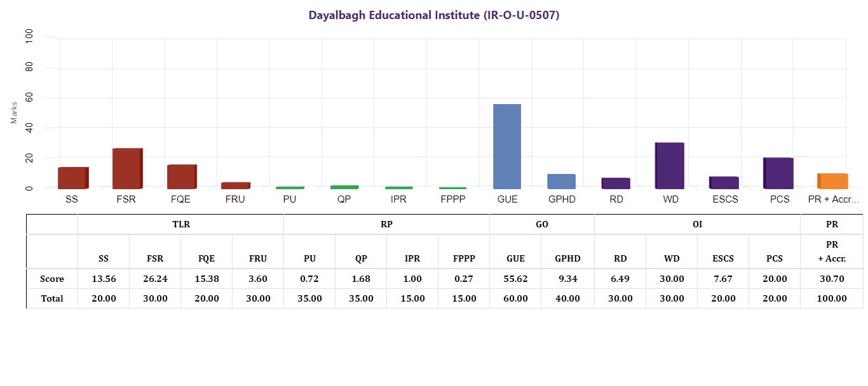Click the x-axis label GUE
Image resolution: width=868 pixels, height=386 pixels.
click(x=507, y=199)
